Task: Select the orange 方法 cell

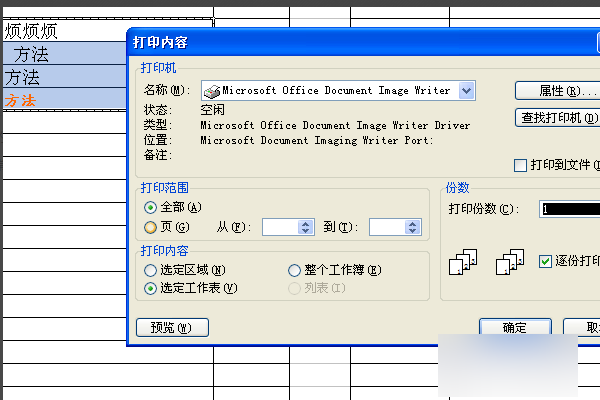Action: coord(64,100)
